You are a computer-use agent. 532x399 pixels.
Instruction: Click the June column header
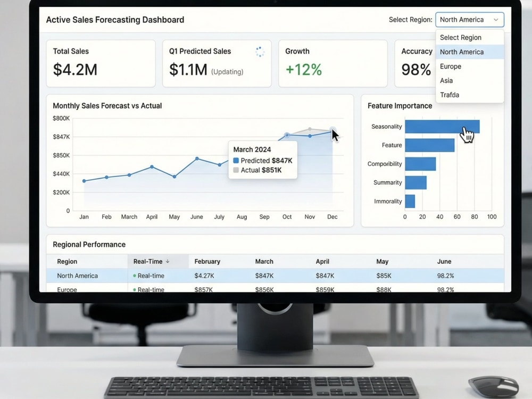[444, 262]
